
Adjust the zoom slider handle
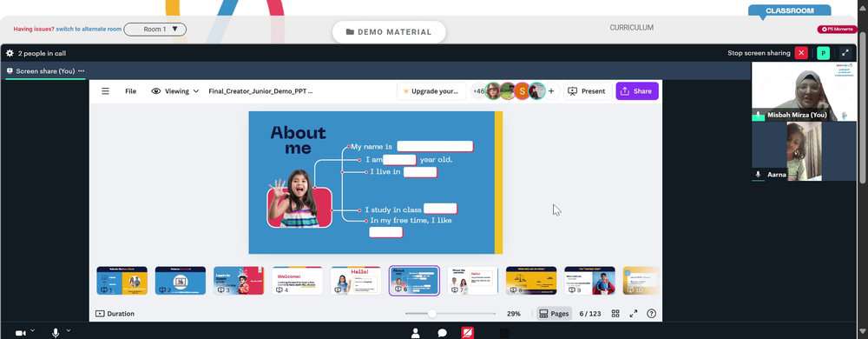[x=431, y=314]
